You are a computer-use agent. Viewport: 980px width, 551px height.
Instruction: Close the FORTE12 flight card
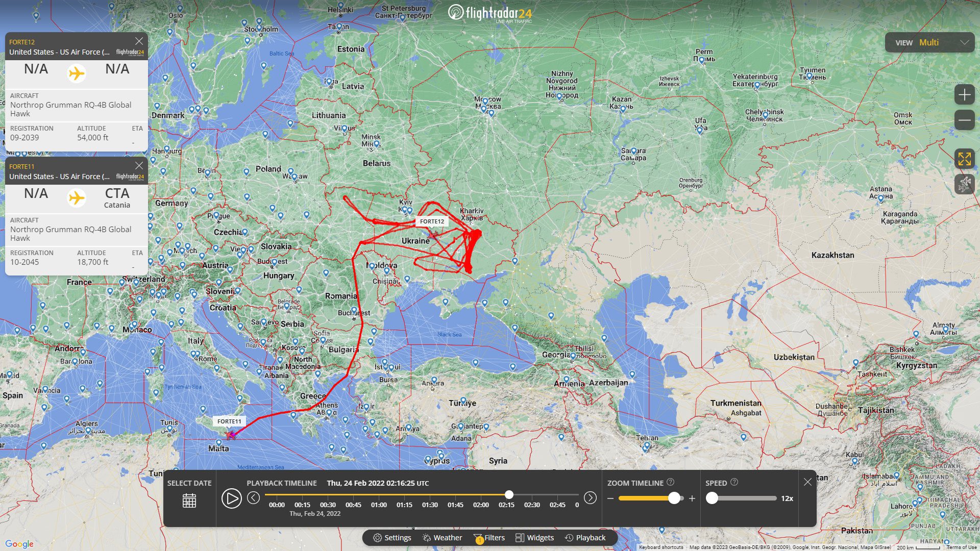point(139,41)
